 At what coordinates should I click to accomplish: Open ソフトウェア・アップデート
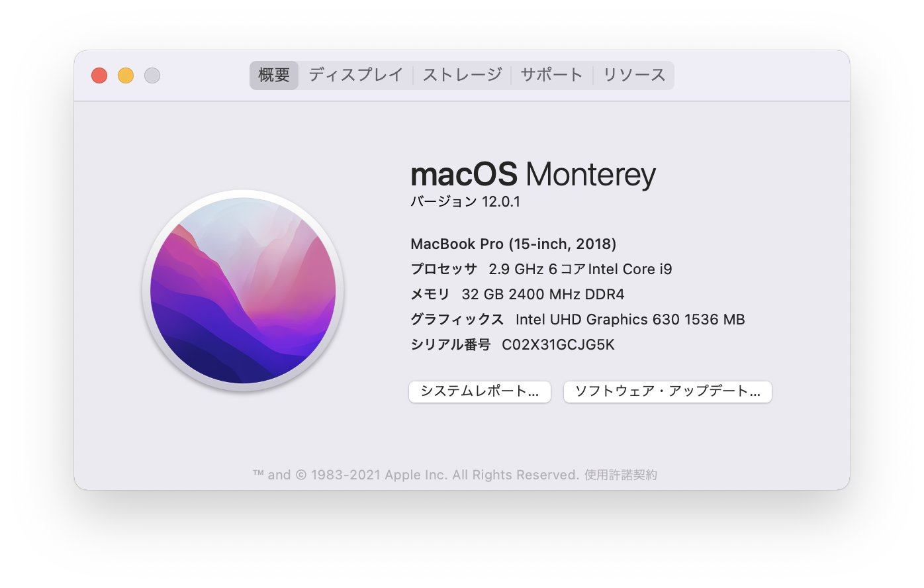click(668, 391)
